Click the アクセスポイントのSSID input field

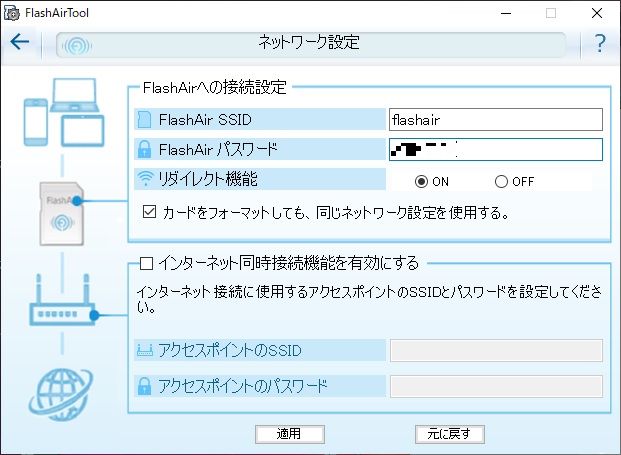point(496,350)
